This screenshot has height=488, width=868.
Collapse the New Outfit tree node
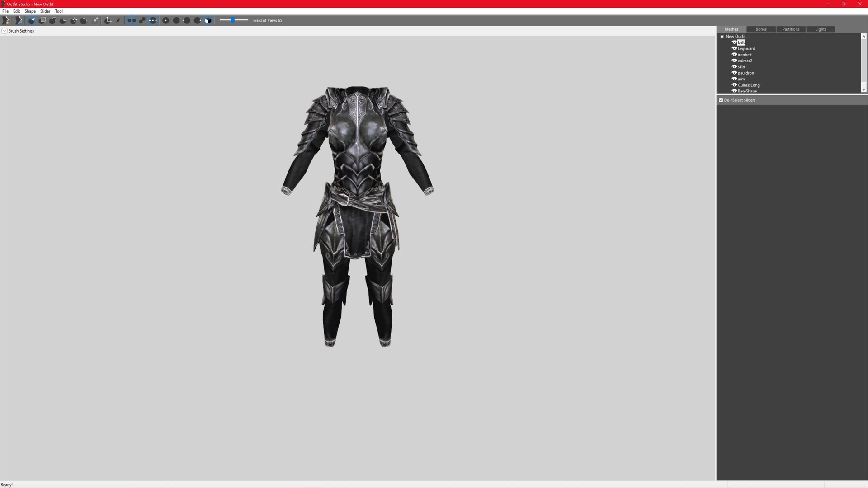tap(722, 37)
